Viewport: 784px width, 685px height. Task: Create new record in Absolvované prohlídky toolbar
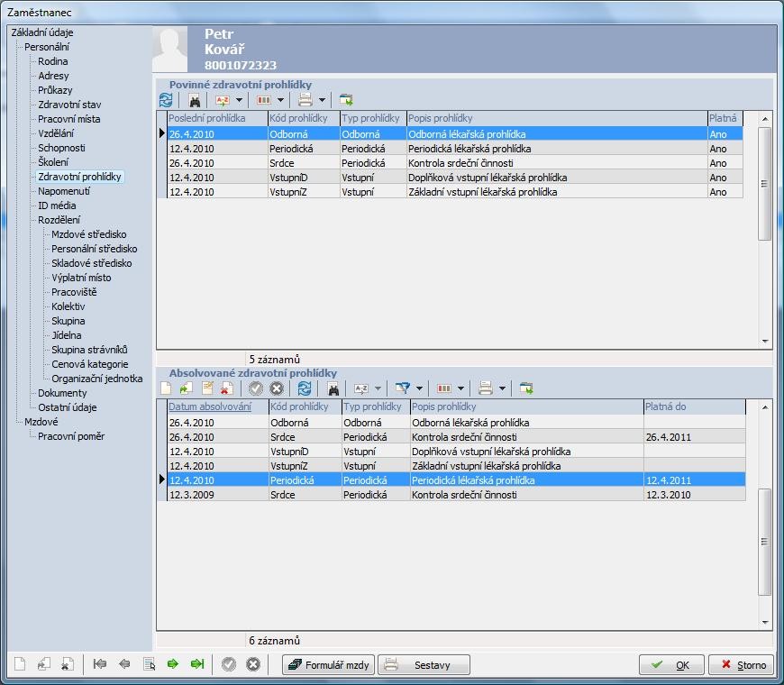[x=166, y=388]
